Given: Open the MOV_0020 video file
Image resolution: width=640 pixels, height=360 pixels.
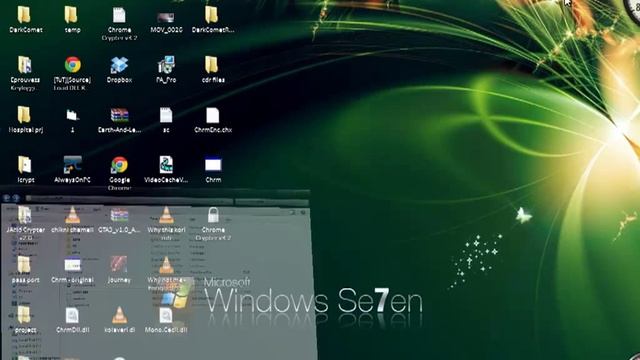Looking at the screenshot, I should (166, 18).
